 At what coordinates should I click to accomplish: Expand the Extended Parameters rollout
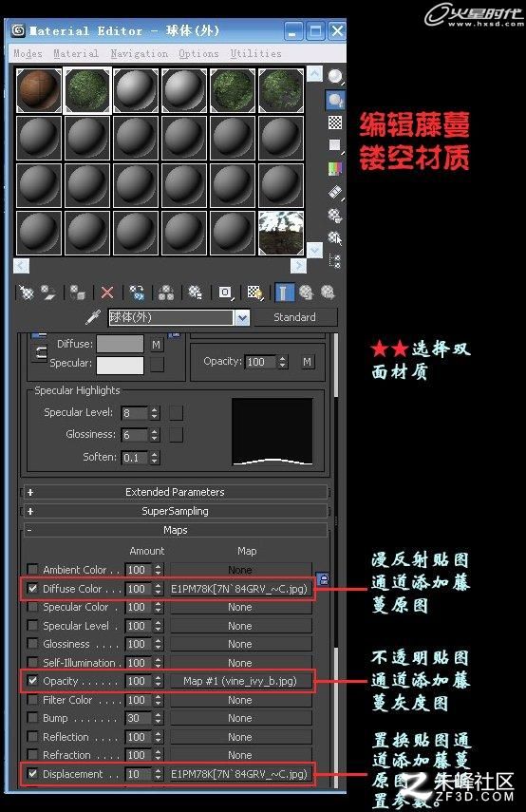(x=175, y=492)
